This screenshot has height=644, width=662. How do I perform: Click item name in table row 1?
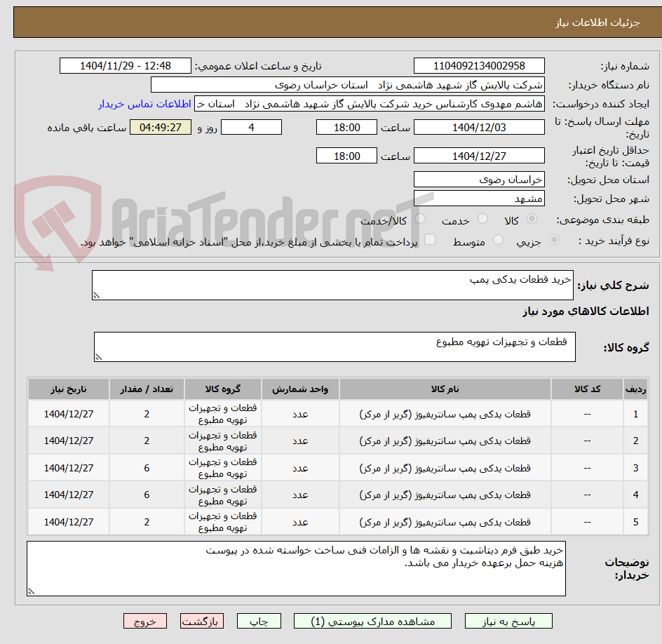[x=445, y=414]
